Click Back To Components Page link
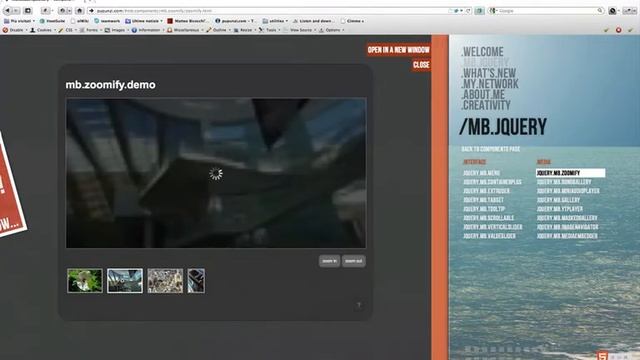Screen dimensions: 640x360 (491, 149)
